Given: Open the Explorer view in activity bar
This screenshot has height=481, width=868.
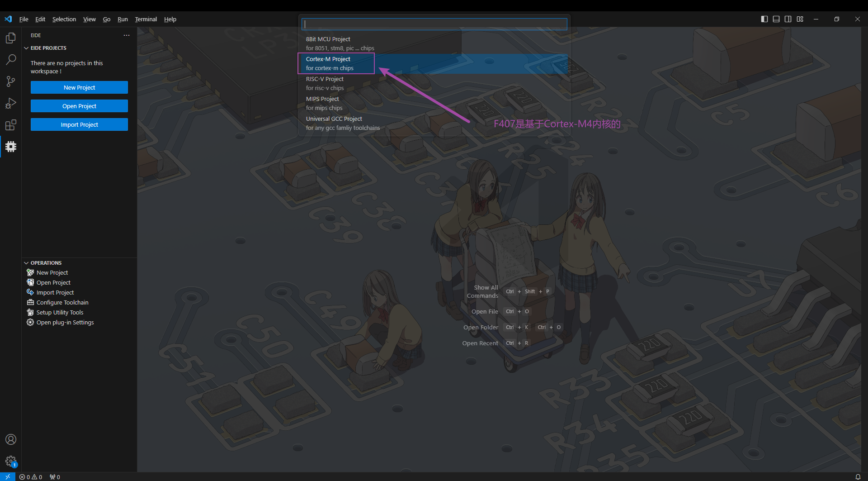Looking at the screenshot, I should 11,38.
